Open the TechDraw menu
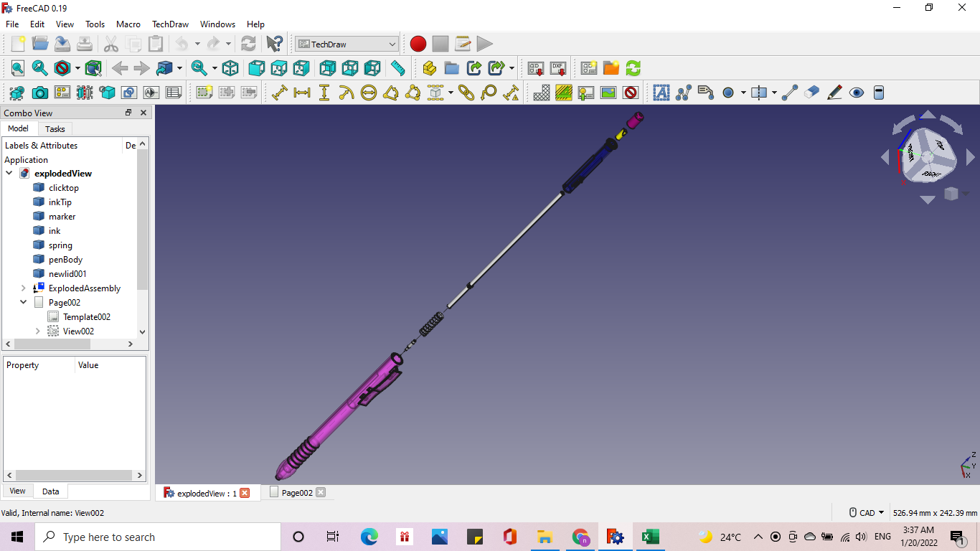 pyautogui.click(x=170, y=24)
